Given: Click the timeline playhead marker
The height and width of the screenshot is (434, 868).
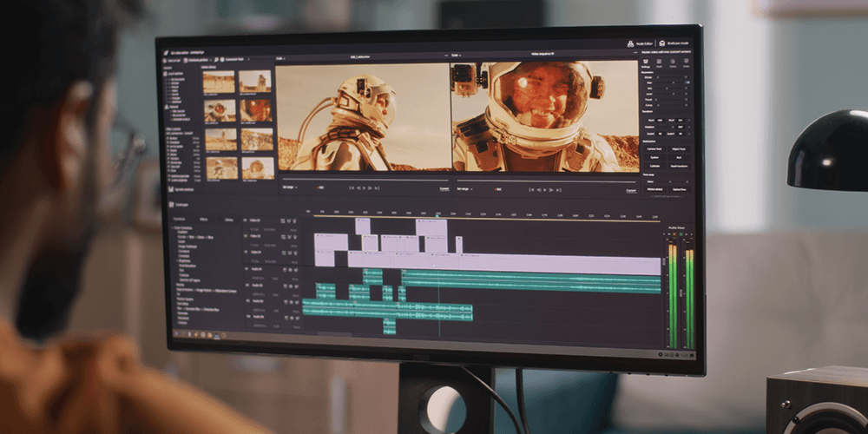Looking at the screenshot, I should point(437,215).
